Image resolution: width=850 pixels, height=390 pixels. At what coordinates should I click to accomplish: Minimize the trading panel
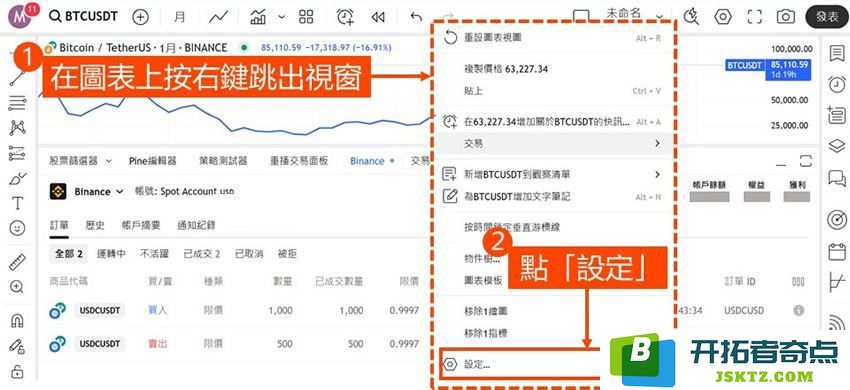782,164
